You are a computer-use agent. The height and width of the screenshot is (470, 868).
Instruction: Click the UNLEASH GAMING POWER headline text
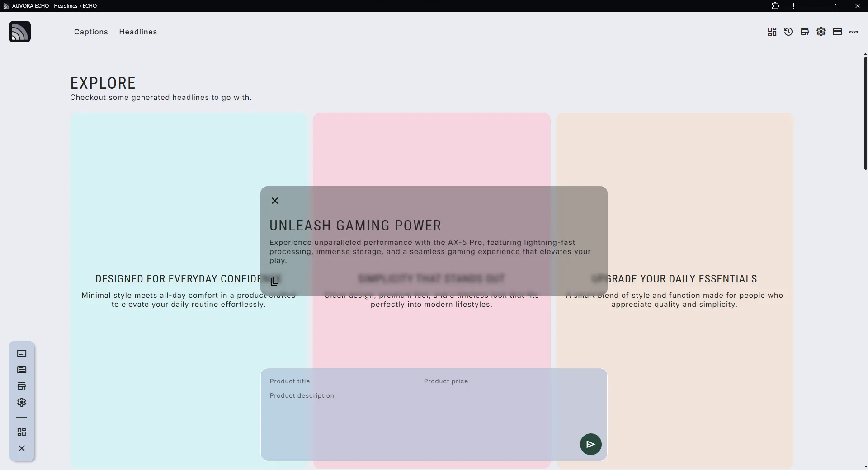click(355, 226)
